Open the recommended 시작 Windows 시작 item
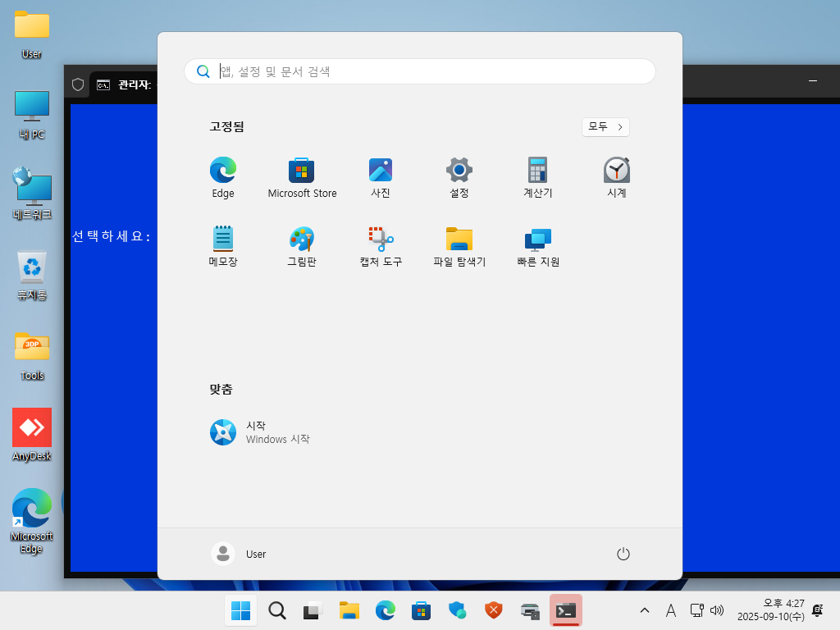This screenshot has height=630, width=840. [x=260, y=432]
